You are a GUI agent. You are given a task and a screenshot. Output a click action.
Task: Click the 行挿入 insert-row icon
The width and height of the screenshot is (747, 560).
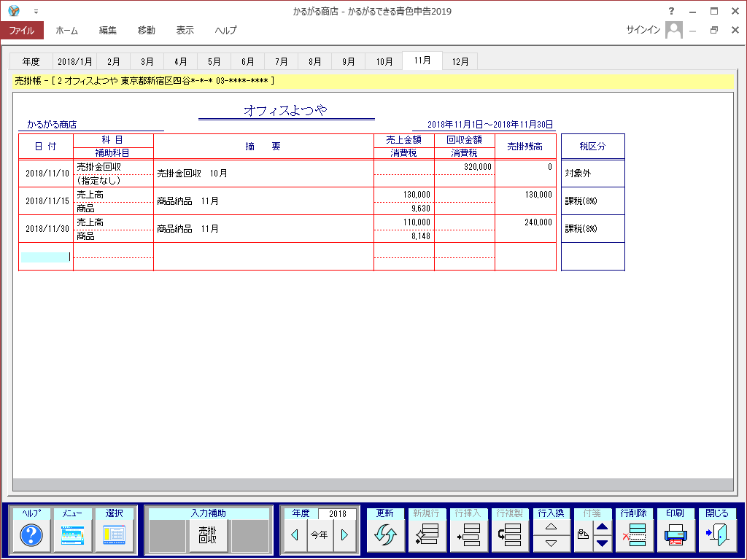(468, 534)
